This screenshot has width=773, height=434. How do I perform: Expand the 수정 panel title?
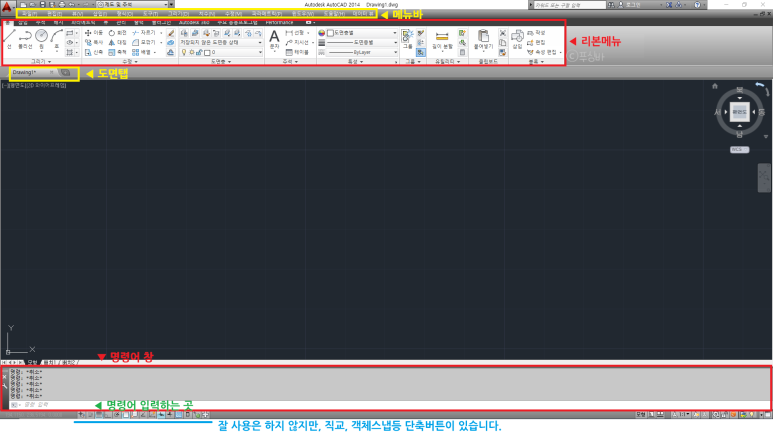130,62
